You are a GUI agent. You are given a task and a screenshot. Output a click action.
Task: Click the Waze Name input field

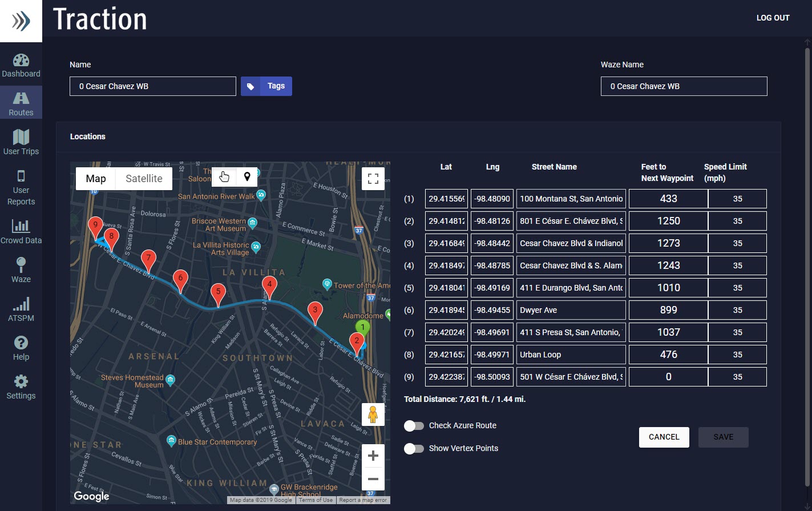[x=684, y=86]
